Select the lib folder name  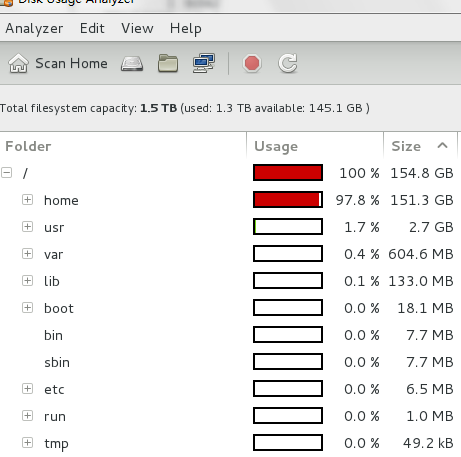click(x=52, y=281)
